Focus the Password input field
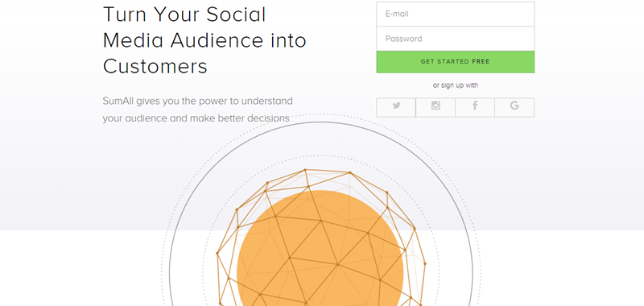The image size is (644, 306). point(455,39)
